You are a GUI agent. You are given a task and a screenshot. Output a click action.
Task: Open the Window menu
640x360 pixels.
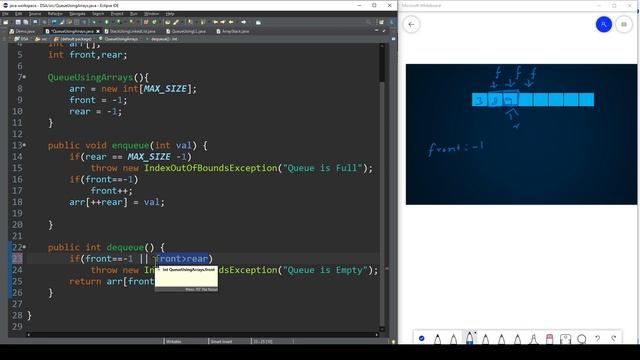tap(151, 14)
